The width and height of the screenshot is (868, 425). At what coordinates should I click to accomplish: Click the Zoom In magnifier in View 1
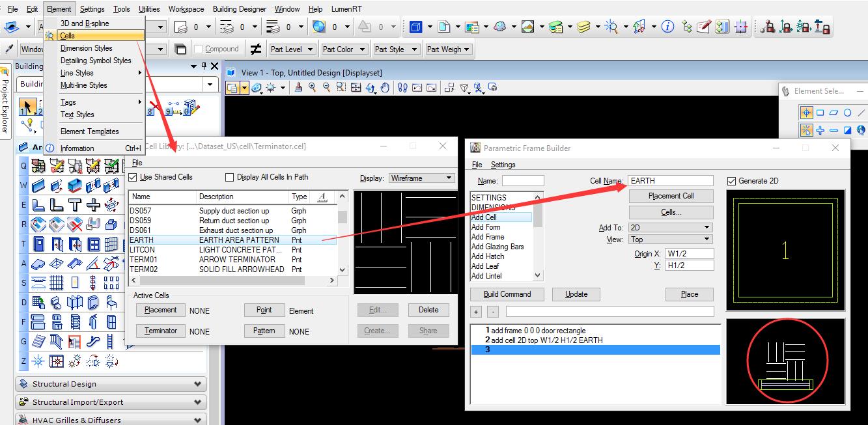313,88
